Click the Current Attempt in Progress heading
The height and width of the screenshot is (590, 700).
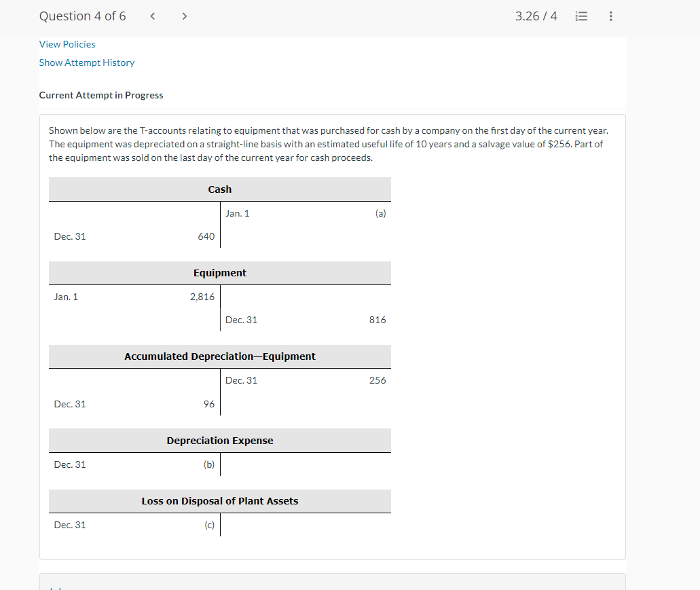pos(100,95)
